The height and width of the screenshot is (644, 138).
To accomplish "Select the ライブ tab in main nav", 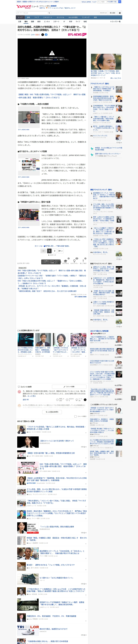I will coord(37,17).
